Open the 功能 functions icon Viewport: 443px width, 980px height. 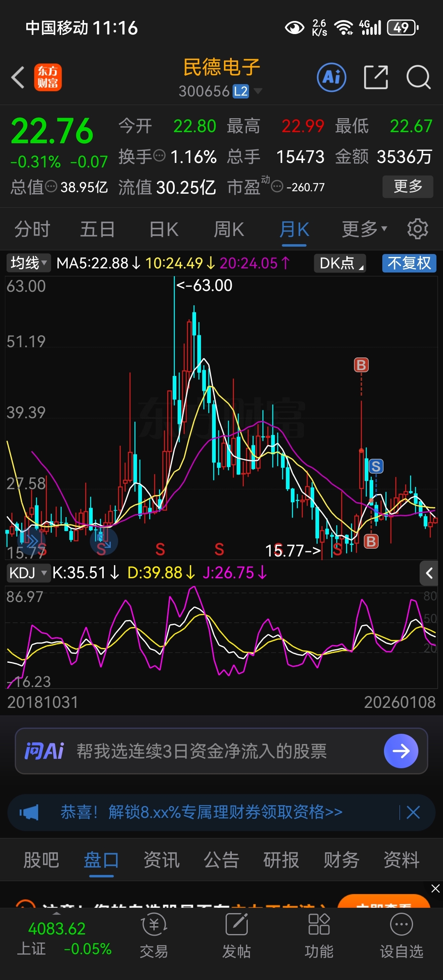[319, 936]
